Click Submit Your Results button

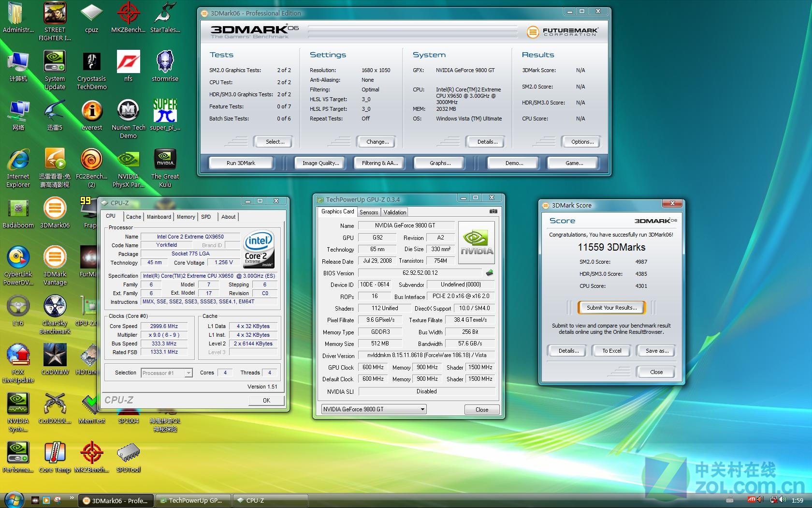(x=611, y=308)
